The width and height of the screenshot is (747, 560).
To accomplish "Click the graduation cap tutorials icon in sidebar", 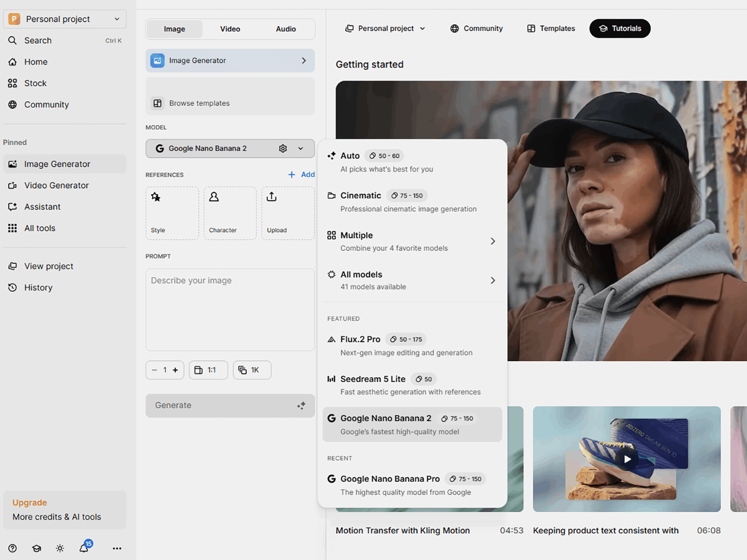I will 36,548.
